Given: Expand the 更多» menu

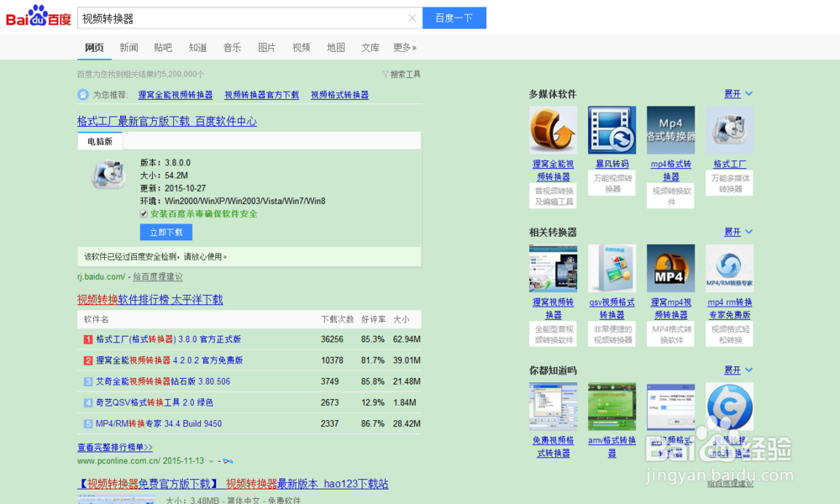Looking at the screenshot, I should tap(405, 48).
